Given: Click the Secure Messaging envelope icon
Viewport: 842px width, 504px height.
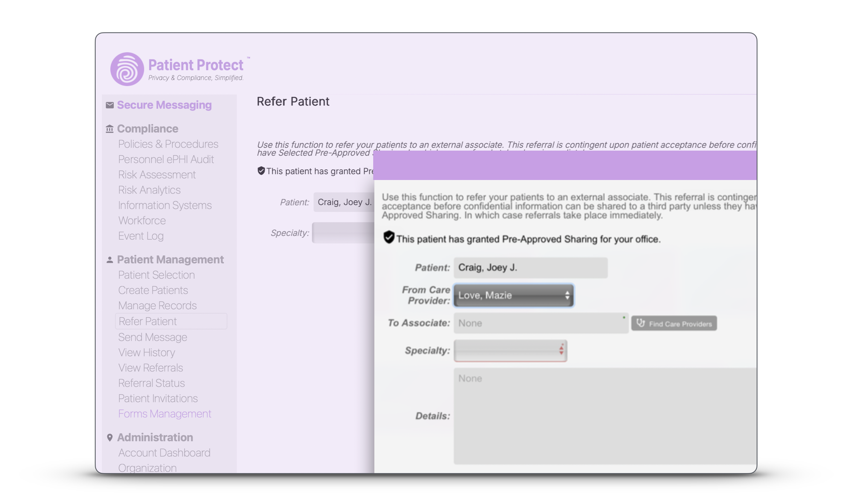Looking at the screenshot, I should click(110, 105).
